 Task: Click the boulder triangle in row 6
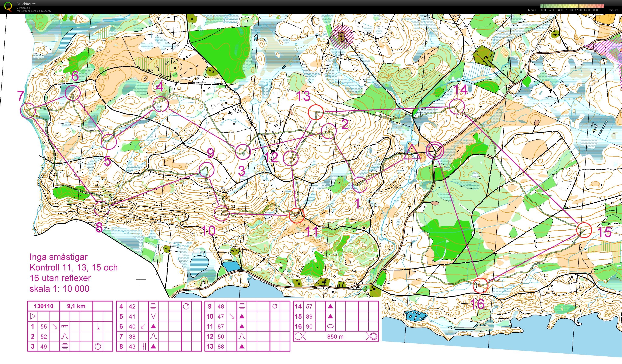pyautogui.click(x=153, y=326)
